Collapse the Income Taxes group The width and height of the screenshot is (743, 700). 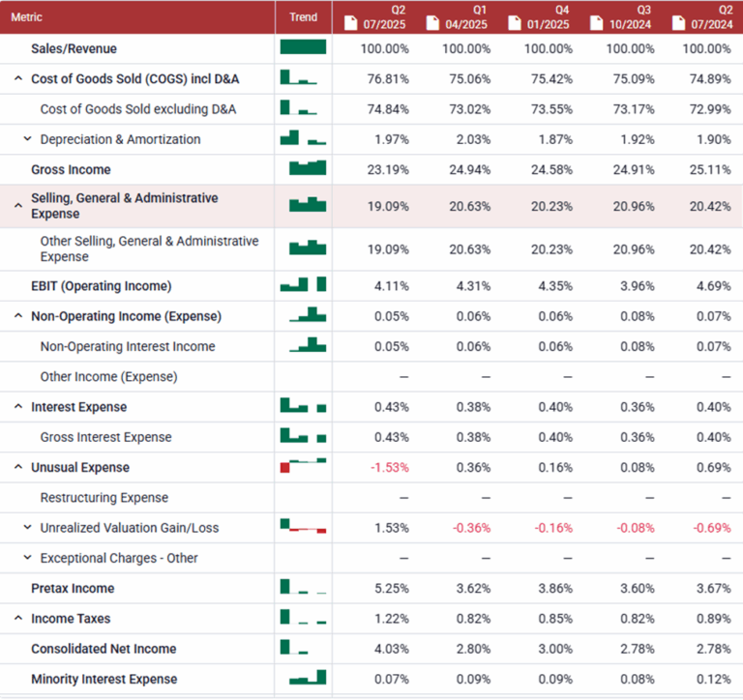(18, 619)
